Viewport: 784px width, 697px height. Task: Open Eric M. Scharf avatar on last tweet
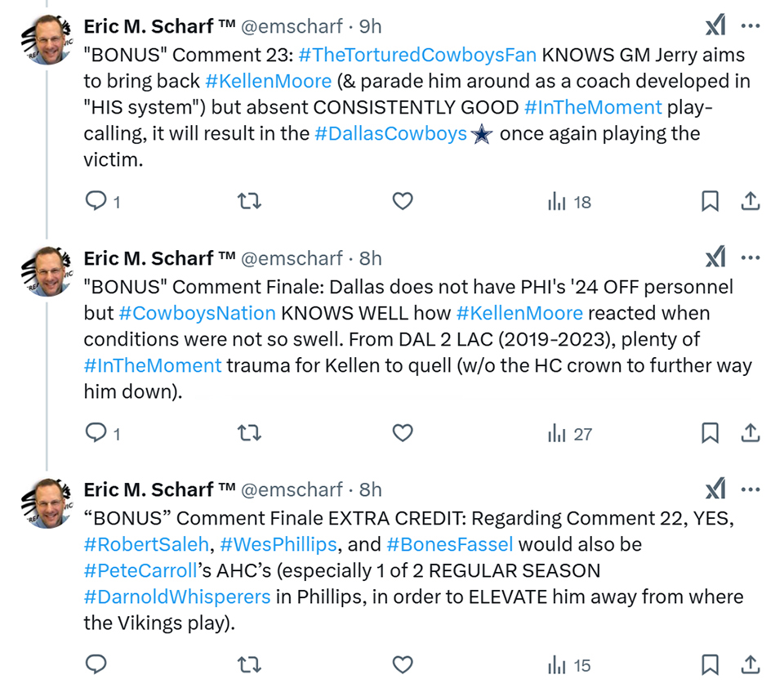click(47, 503)
